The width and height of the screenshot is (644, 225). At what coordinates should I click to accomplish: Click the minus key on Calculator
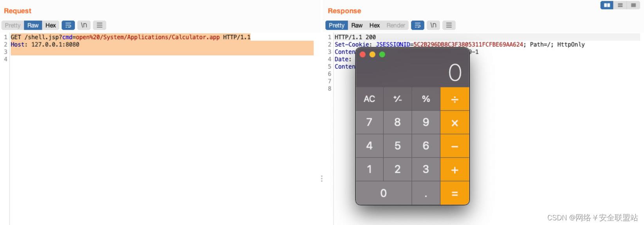click(455, 146)
